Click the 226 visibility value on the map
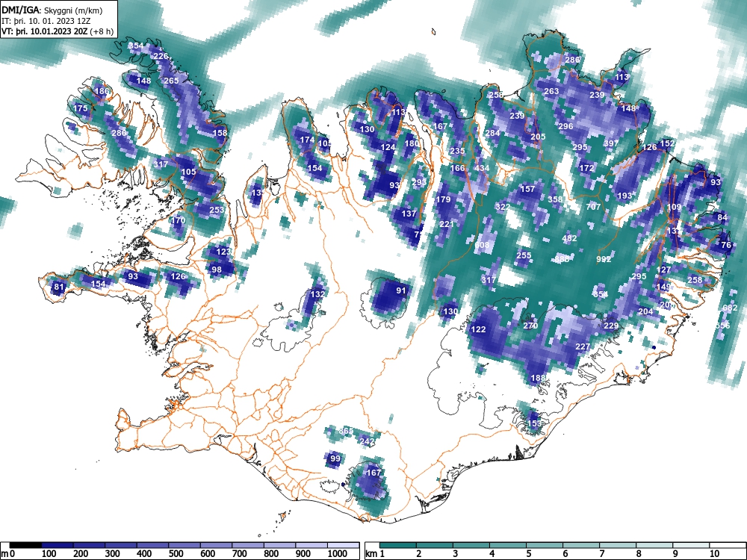 click(161, 56)
